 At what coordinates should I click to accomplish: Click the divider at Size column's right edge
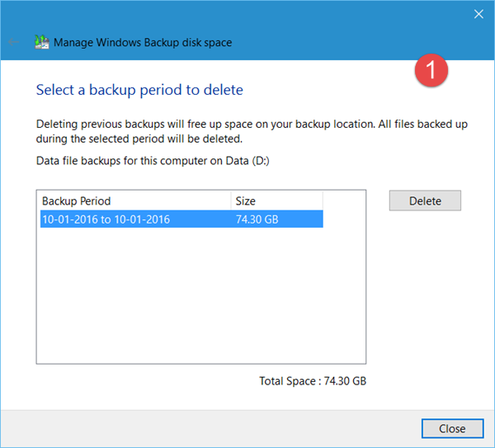323,200
